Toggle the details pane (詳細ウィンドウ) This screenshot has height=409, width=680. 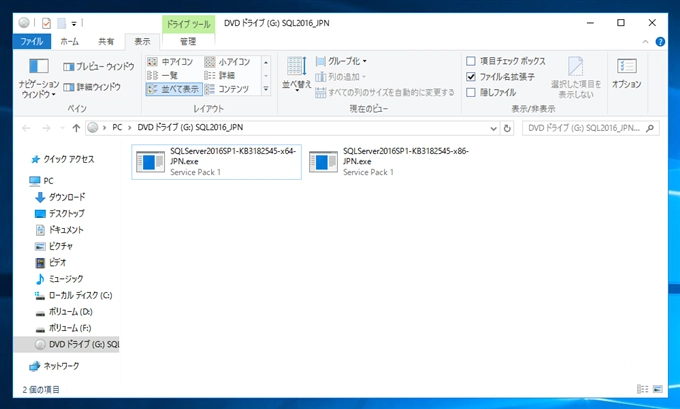click(92, 87)
